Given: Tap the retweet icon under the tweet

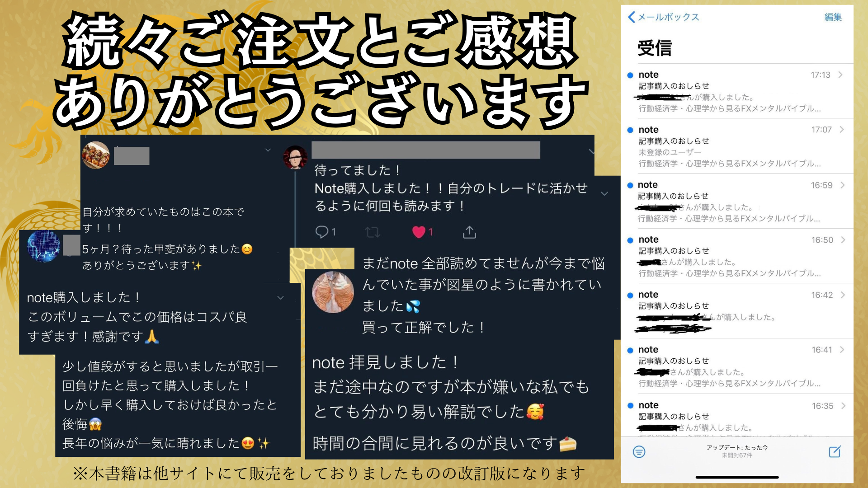Looking at the screenshot, I should click(373, 232).
